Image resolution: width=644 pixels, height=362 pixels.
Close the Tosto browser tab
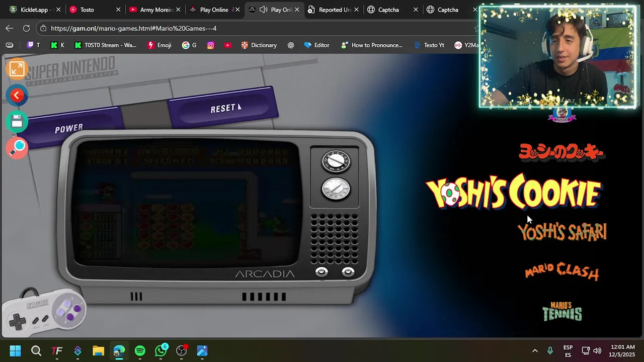tap(118, 10)
